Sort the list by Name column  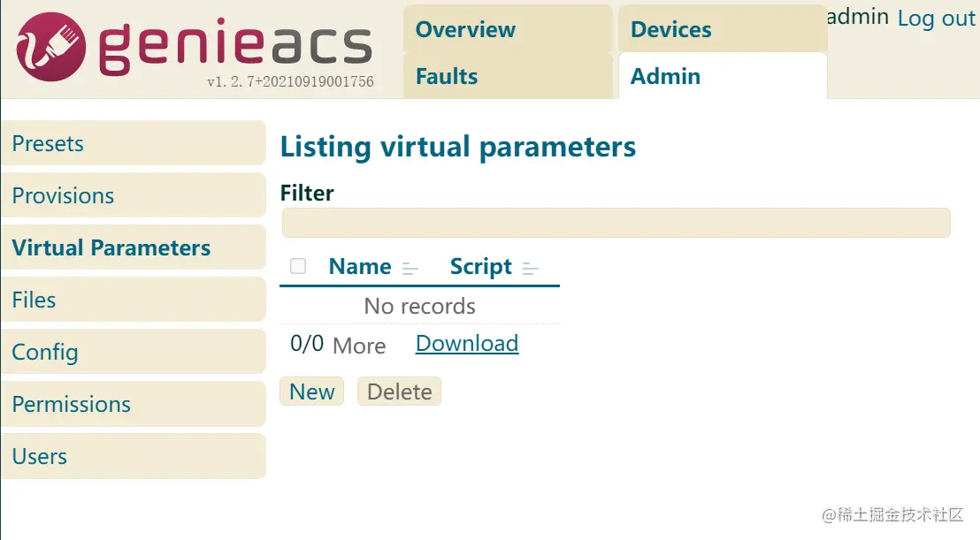[410, 269]
